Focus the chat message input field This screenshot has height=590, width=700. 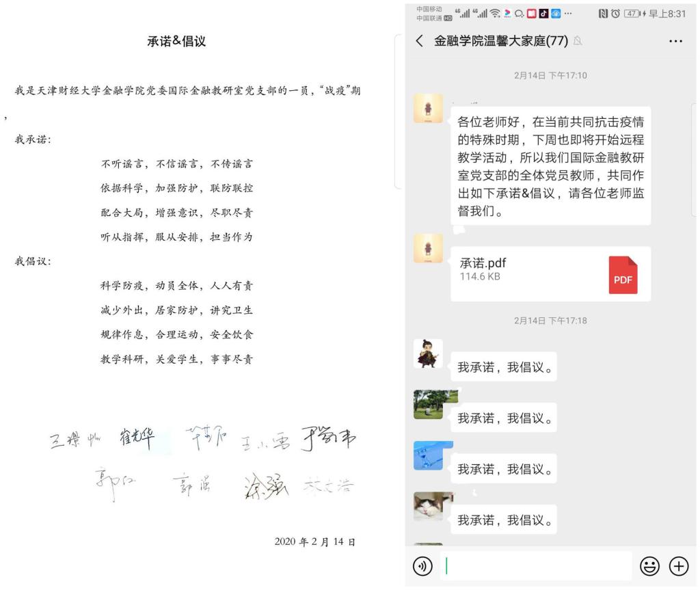click(536, 566)
